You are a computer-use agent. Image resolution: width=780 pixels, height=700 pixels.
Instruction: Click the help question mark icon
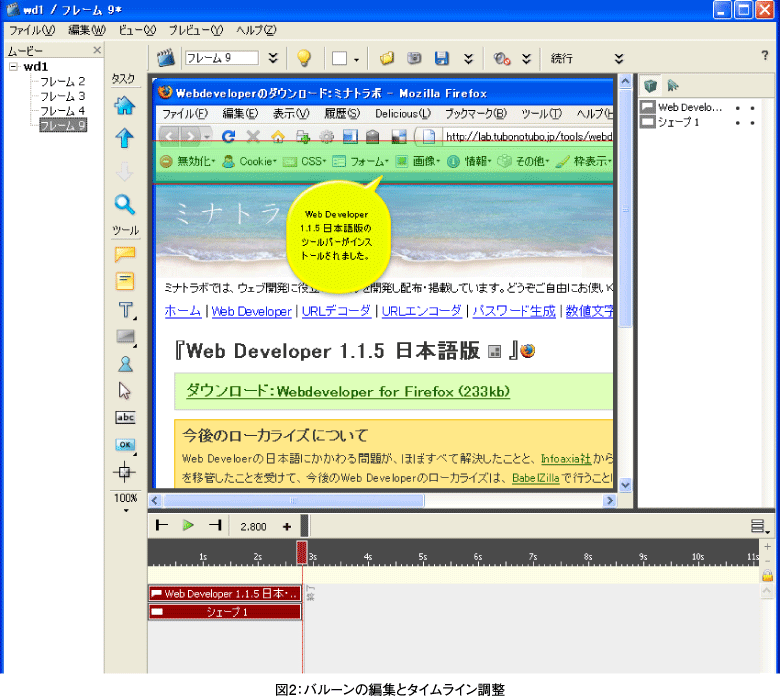pos(765,55)
